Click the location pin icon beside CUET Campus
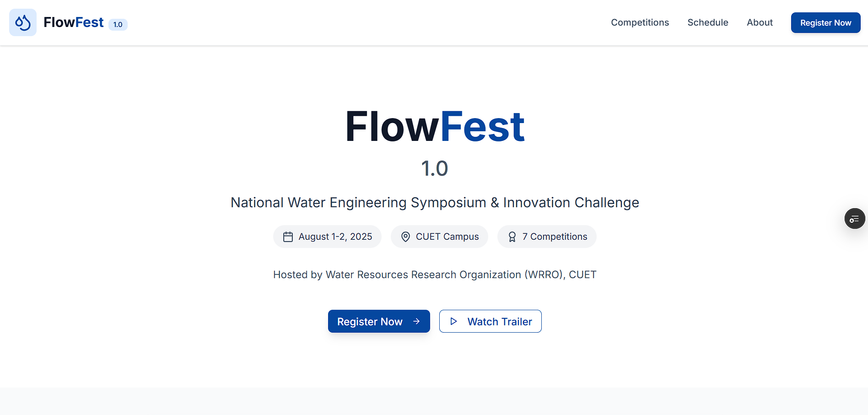The height and width of the screenshot is (415, 868). [405, 237]
